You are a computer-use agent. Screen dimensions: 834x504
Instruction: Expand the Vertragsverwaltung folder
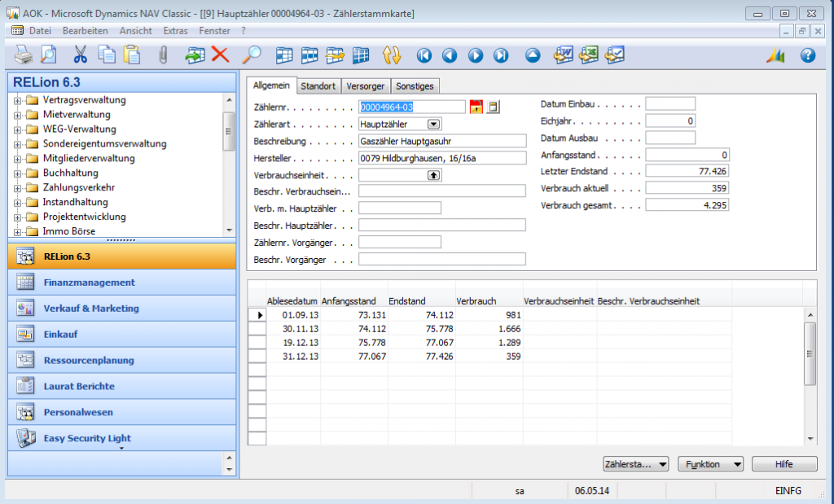[x=18, y=100]
